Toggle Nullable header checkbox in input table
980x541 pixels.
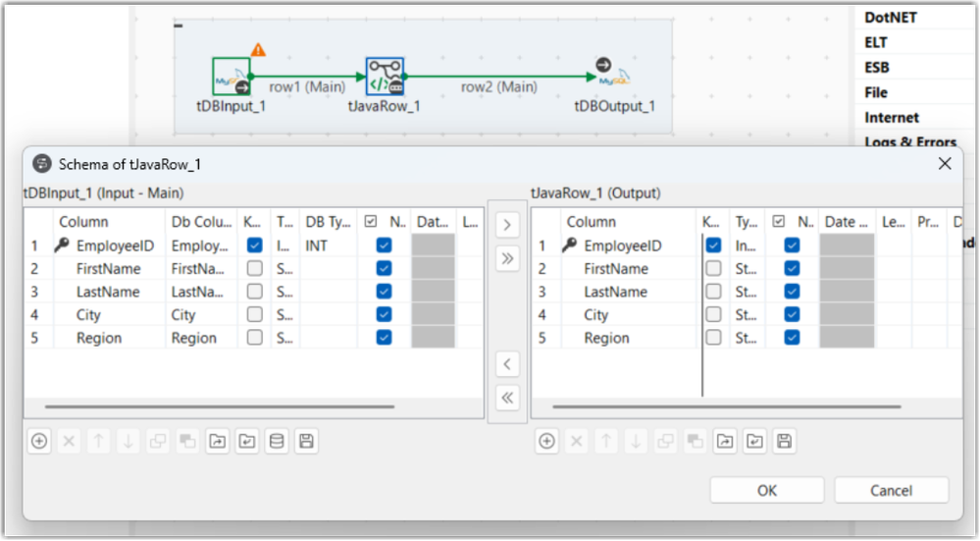coord(371,221)
